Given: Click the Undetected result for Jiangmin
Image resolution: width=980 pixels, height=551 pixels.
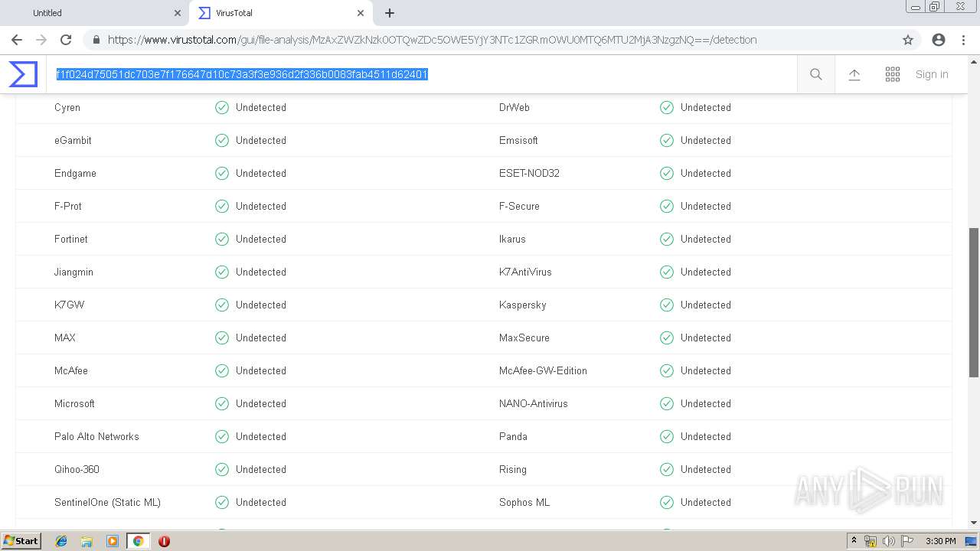Looking at the screenshot, I should (261, 272).
